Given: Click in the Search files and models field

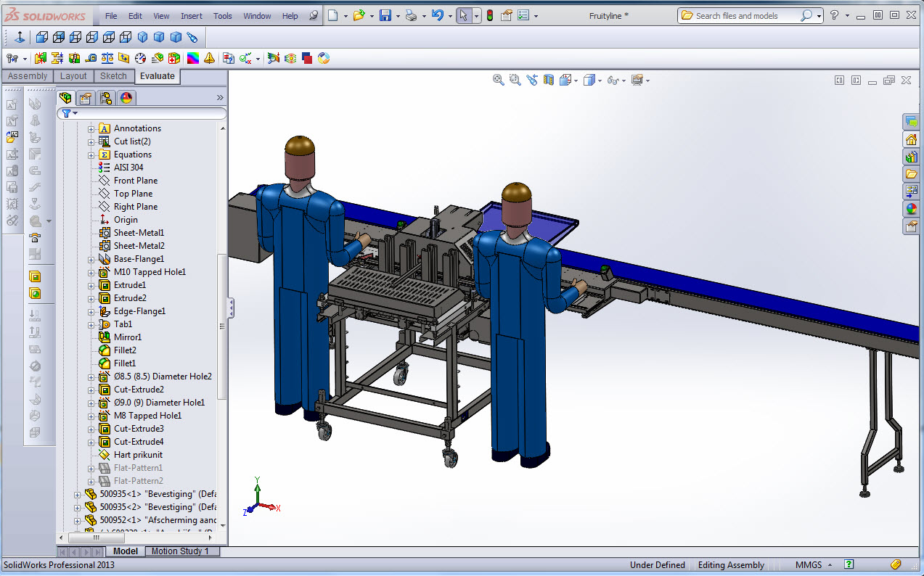Looking at the screenshot, I should [746, 15].
